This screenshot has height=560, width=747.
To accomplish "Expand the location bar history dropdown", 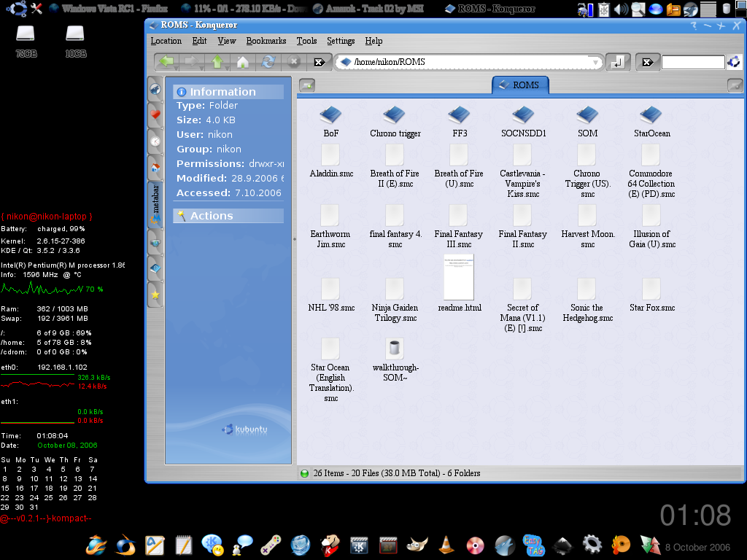I will pos(595,63).
